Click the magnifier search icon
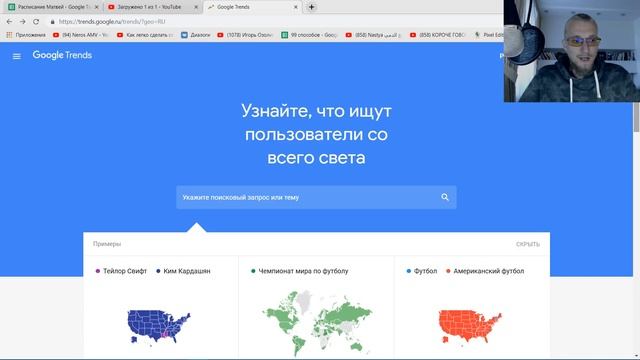The width and height of the screenshot is (640, 360). tap(445, 197)
